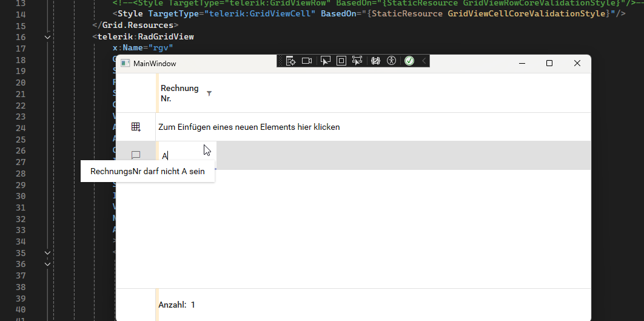Viewport: 644px width, 321px height.
Task: Open the Rechnung Nr. column filter funnel
Action: tap(209, 93)
